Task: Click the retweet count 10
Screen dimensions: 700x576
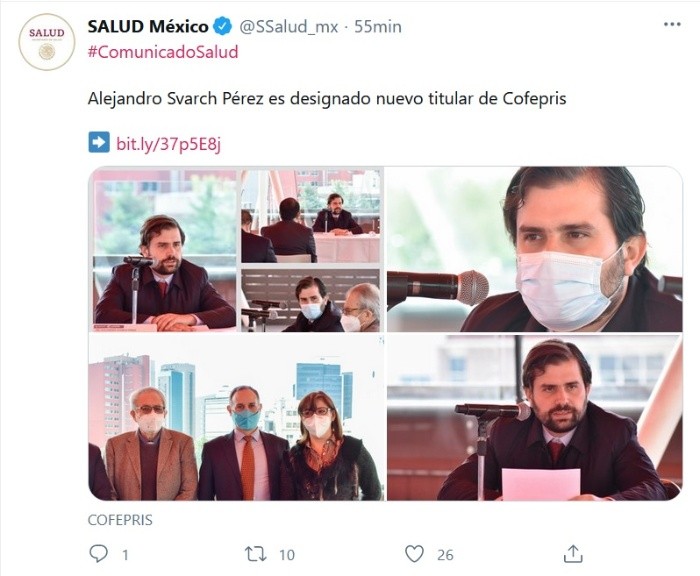Action: [287, 555]
